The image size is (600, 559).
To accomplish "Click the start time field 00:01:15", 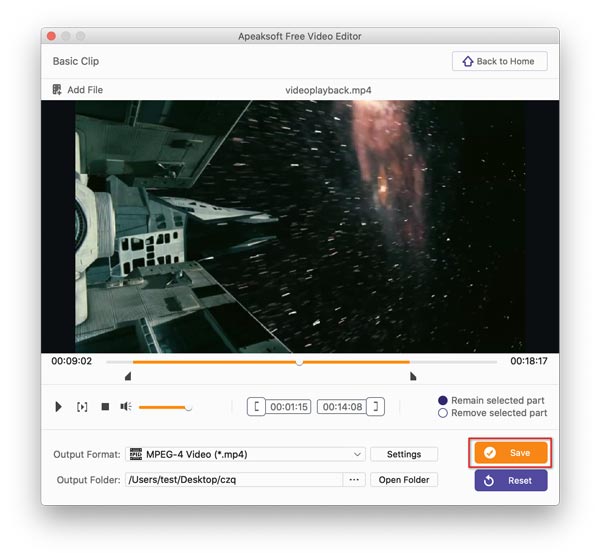I will [289, 407].
